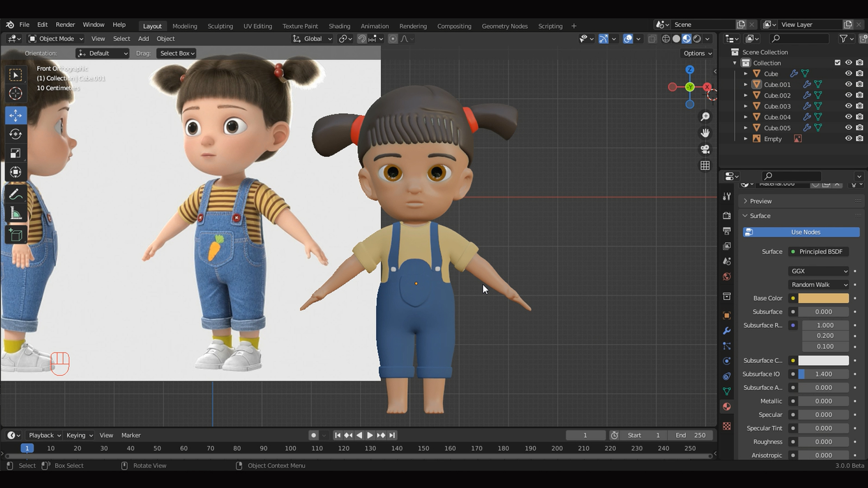Screen dimensions: 868x488
Task: Hide Cube.002 in the viewport
Action: point(849,95)
